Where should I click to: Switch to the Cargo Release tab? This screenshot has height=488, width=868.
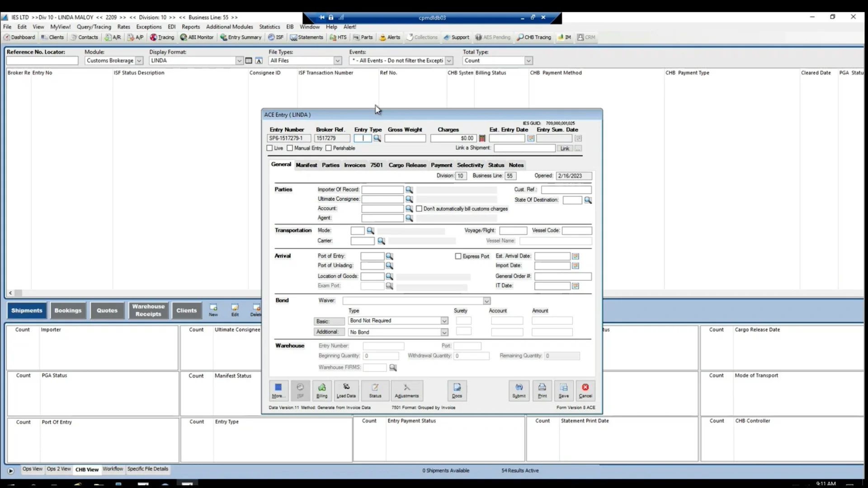coord(407,165)
